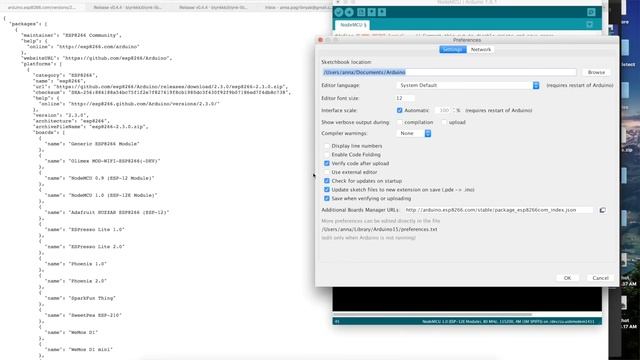Open preferences.txt file path link
This screenshot has height=360, width=640.
(x=379, y=229)
